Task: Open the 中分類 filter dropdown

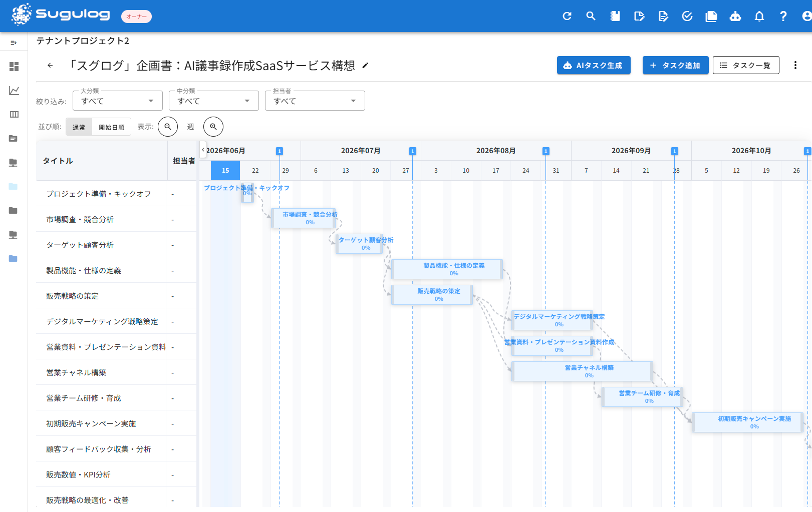Action: pos(214,101)
